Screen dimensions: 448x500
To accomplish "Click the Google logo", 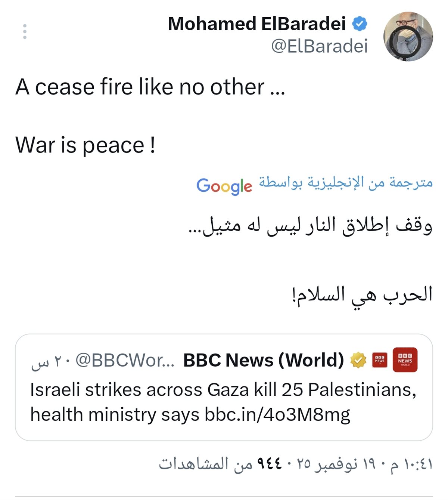I will click(224, 186).
